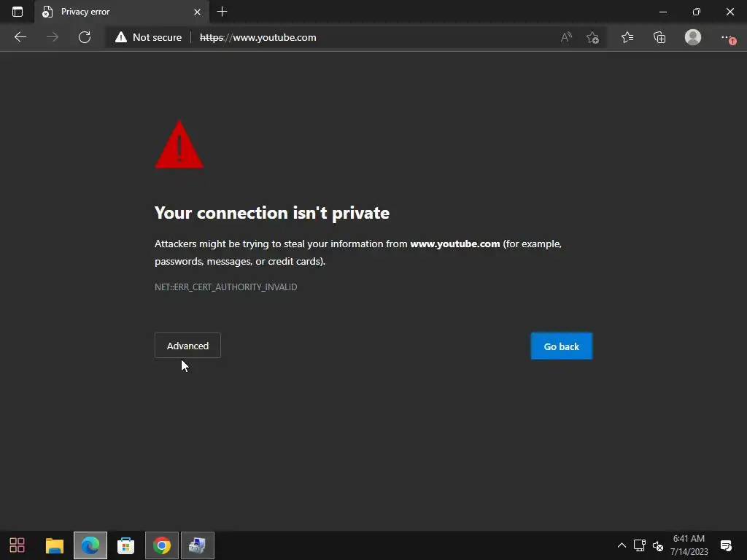Add this page to favorites star icon
Viewport: 747px width, 560px height.
pos(592,37)
